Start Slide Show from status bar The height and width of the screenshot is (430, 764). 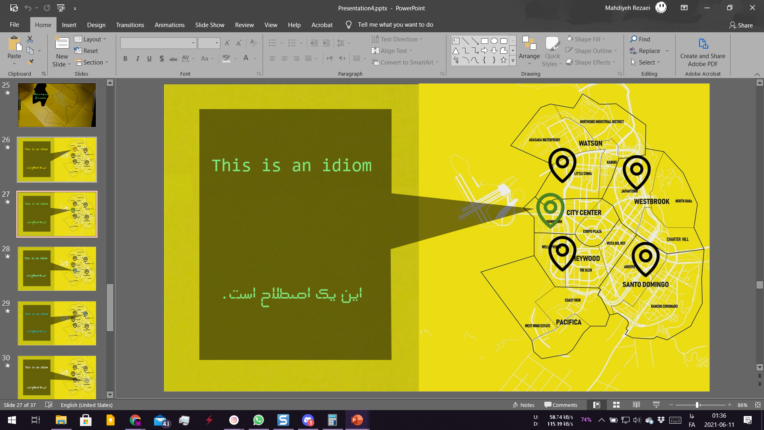pos(656,405)
